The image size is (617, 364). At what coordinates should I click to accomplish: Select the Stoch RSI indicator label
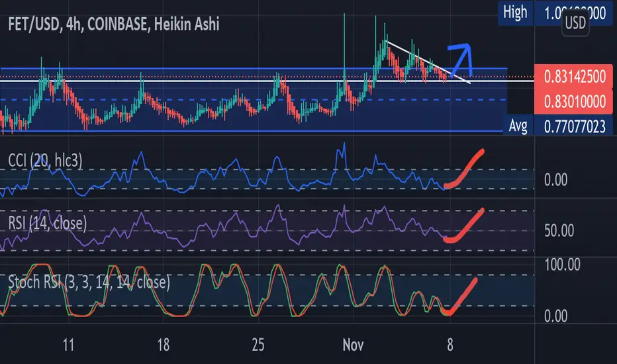pyautogui.click(x=89, y=282)
